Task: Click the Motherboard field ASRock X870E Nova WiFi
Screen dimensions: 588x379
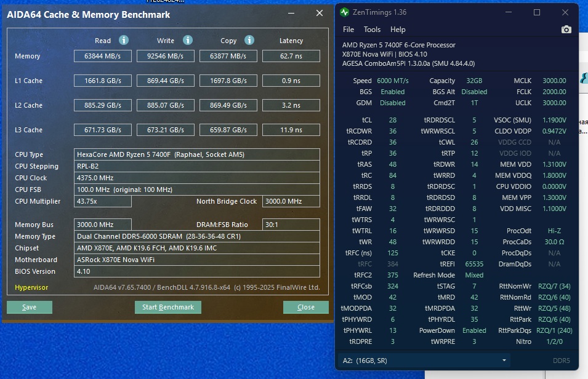Action: point(197,260)
